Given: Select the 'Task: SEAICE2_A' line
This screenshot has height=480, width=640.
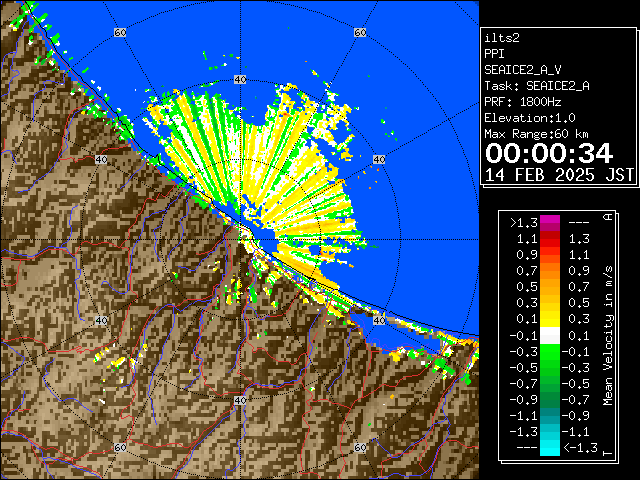Looking at the screenshot, I should [x=537, y=86].
